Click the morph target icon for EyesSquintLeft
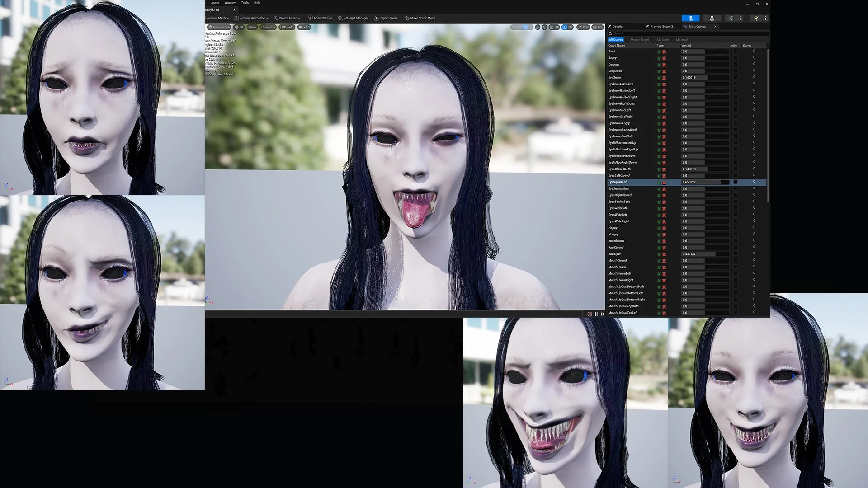 (x=659, y=183)
